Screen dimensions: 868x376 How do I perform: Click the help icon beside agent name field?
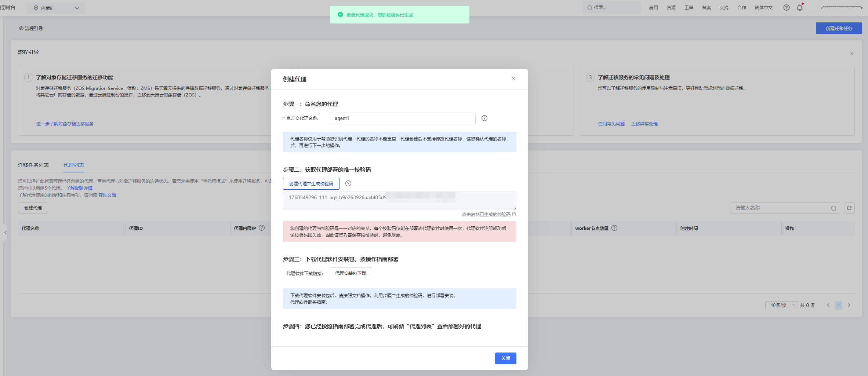coord(484,118)
